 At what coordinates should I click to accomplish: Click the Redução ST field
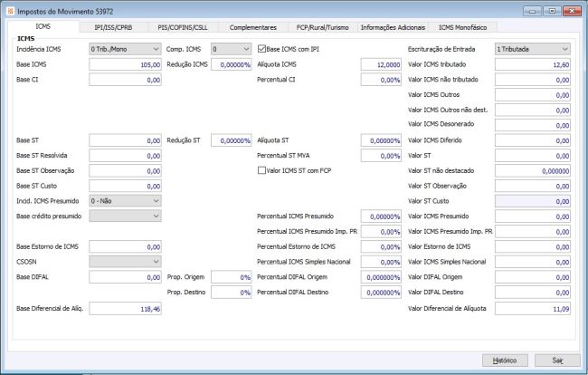coord(231,140)
